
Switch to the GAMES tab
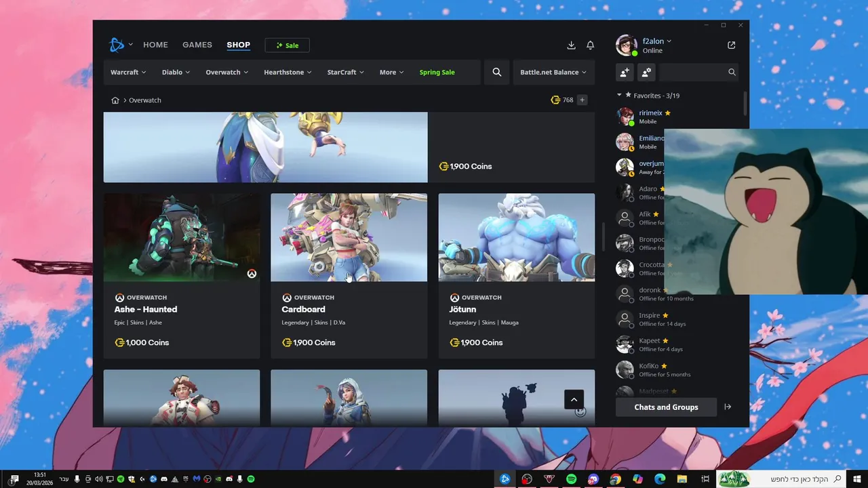tap(197, 45)
